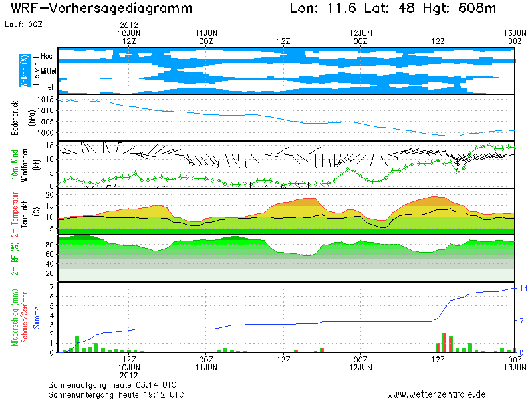Screen dimensions: 532x399
Task: Click the Windfahnen axis label
Action: click(25, 165)
